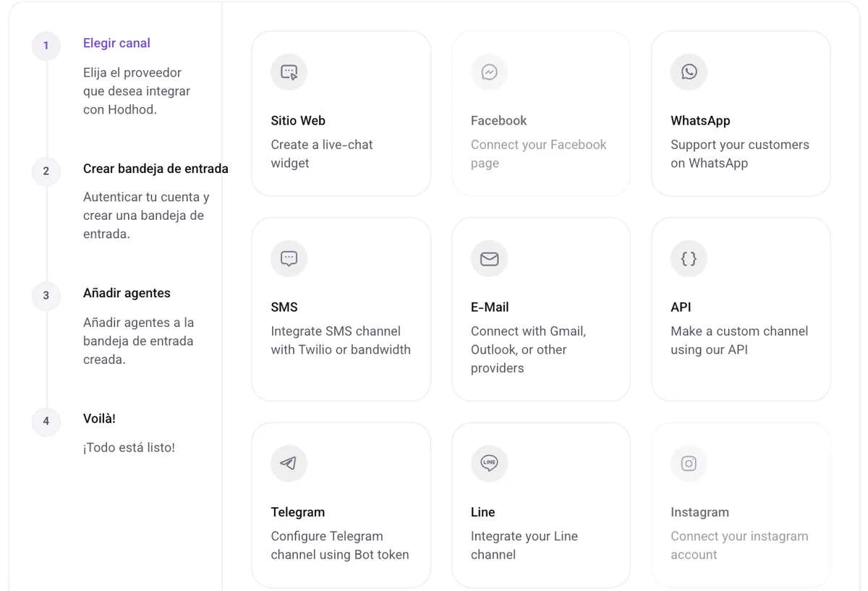This screenshot has height=591, width=868.
Task: Click 'Connect with Gmail, Outlook' description
Action: click(x=529, y=349)
